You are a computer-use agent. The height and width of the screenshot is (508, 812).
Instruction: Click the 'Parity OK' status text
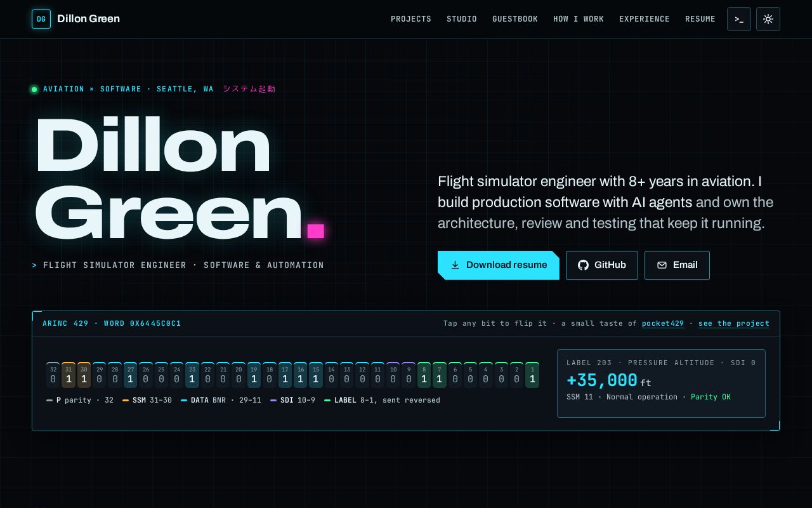click(710, 397)
